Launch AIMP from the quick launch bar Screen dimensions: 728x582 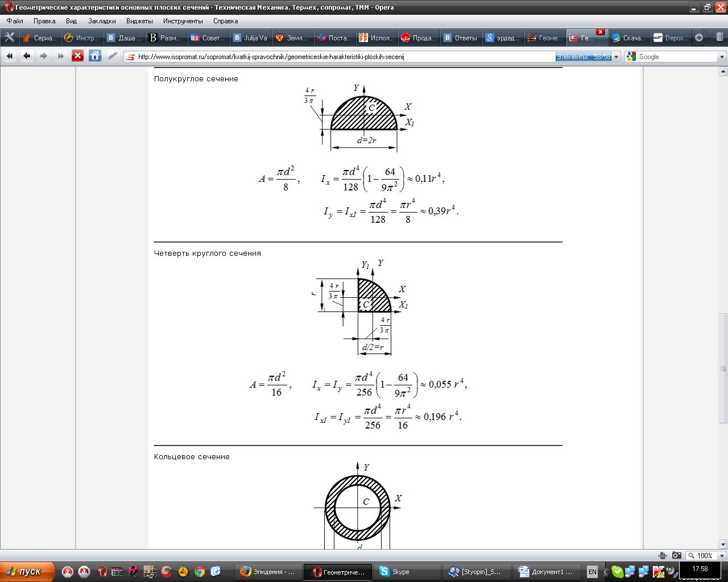183,572
